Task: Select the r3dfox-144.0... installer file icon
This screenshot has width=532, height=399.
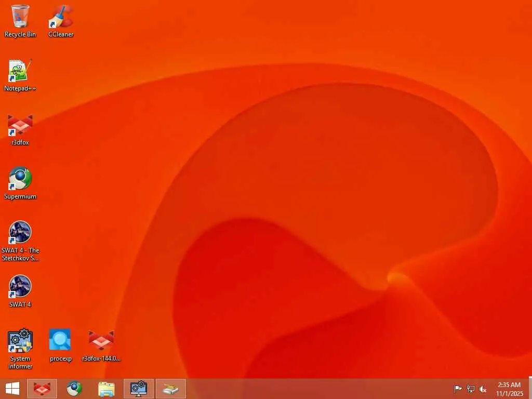Action: click(101, 345)
